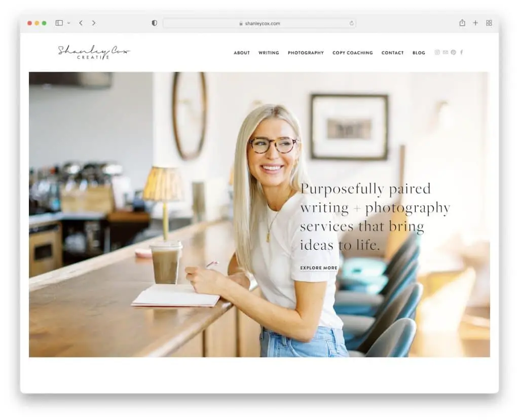
Task: Open a new browser tab
Action: [x=475, y=23]
